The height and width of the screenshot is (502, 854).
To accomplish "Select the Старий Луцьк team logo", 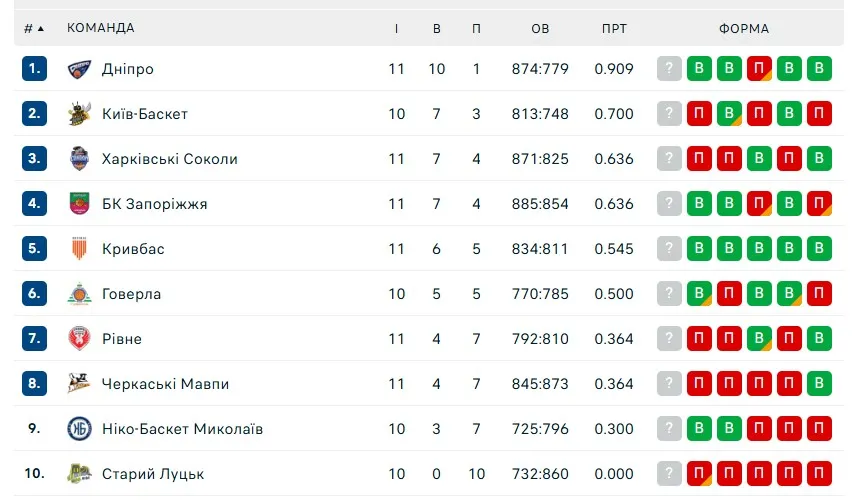I will (79, 473).
